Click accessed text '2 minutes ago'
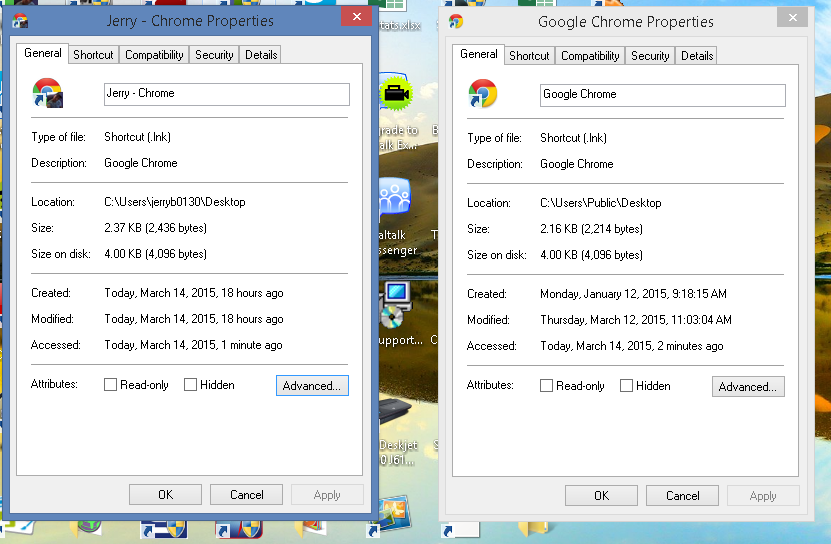The width and height of the screenshot is (831, 544). [x=690, y=346]
